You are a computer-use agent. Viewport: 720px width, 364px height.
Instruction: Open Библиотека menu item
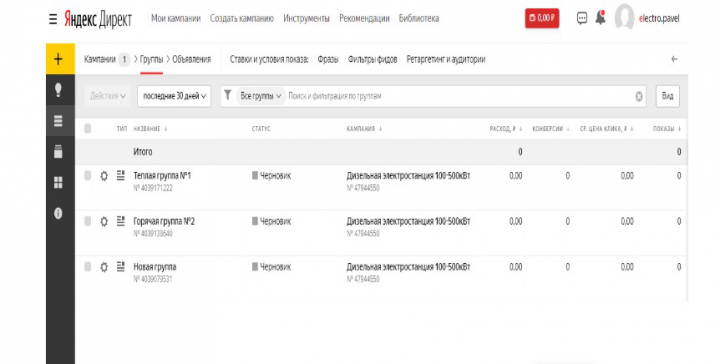419,18
